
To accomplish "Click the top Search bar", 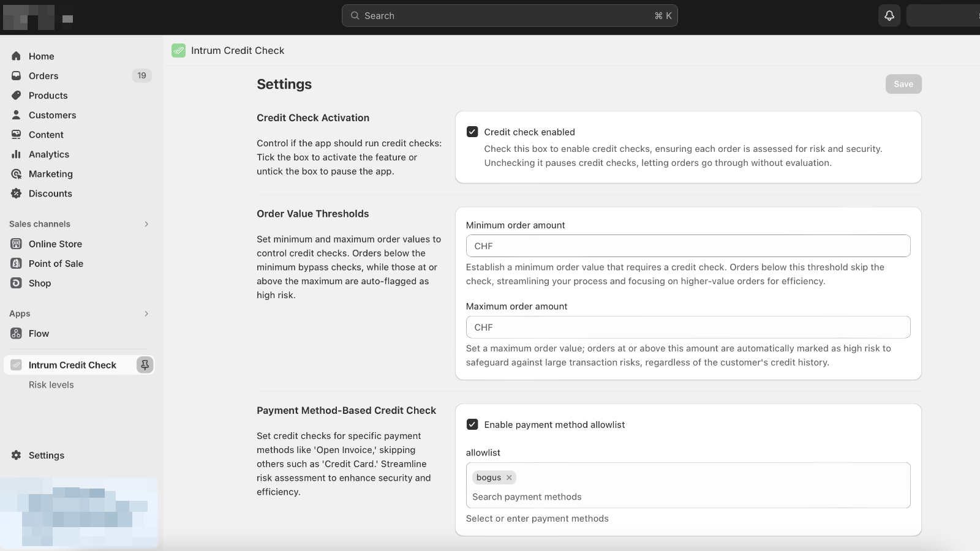I will tap(510, 16).
